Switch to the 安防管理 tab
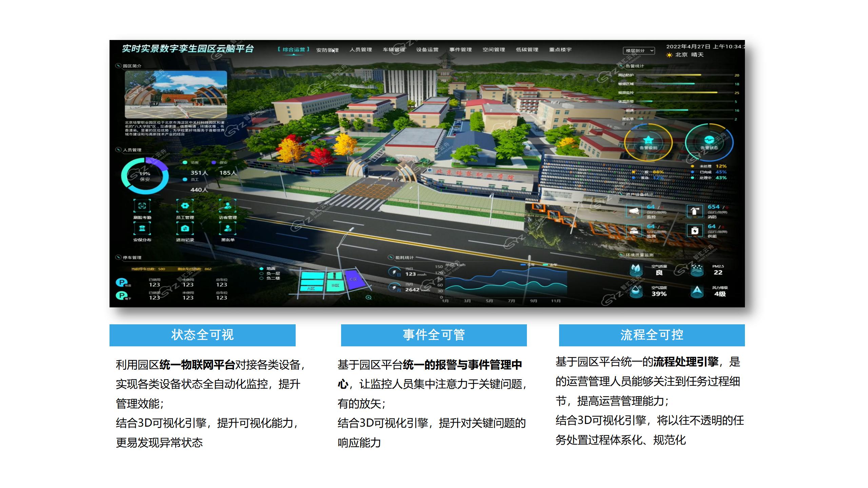 pyautogui.click(x=327, y=50)
